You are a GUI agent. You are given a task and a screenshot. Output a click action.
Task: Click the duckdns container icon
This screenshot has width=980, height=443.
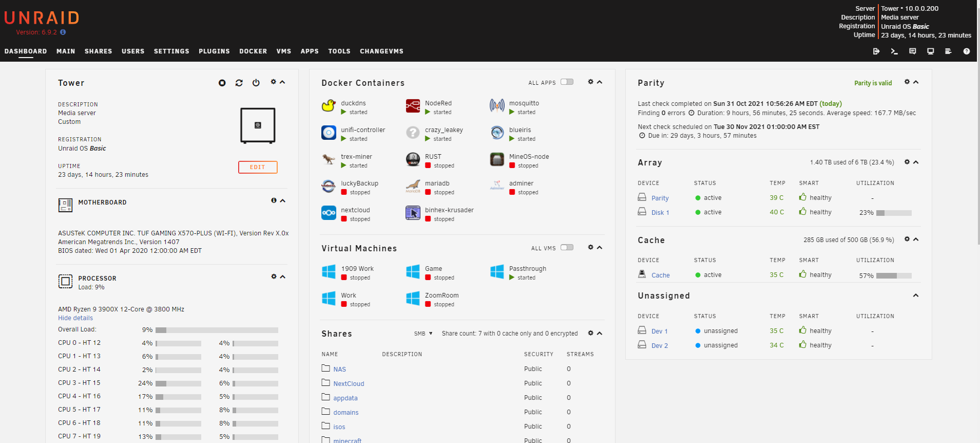click(x=329, y=106)
